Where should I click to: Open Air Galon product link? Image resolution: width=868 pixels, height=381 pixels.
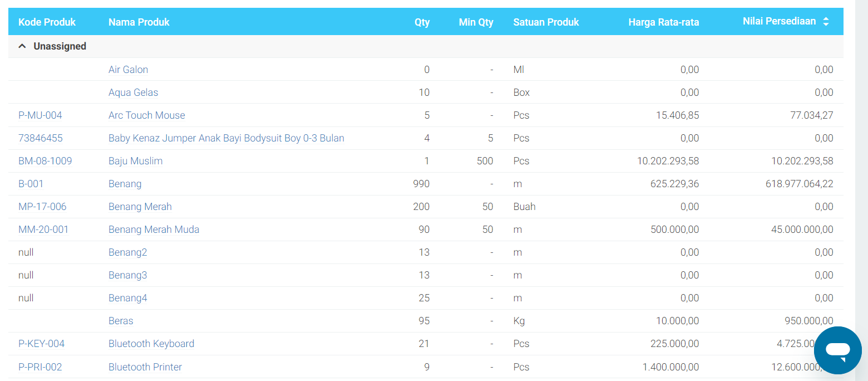click(128, 70)
